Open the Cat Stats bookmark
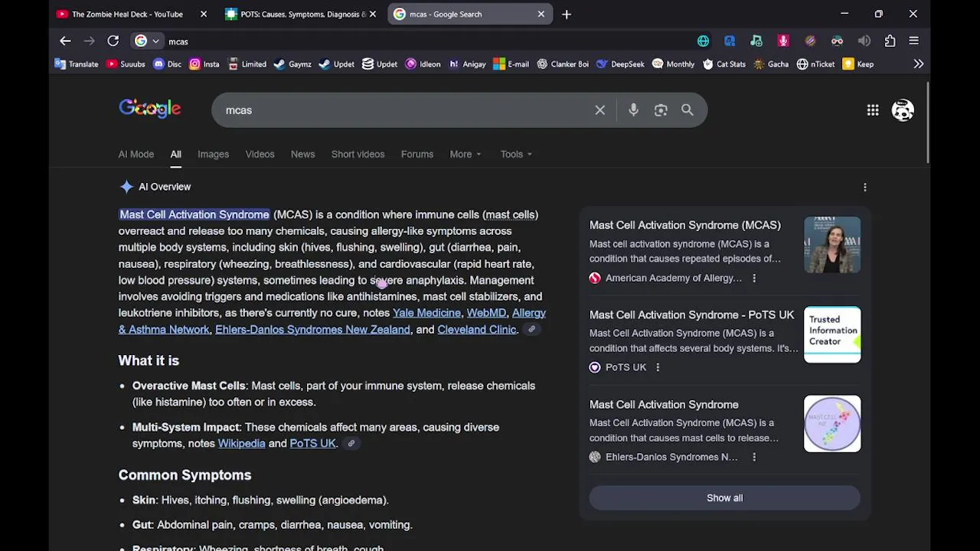Screen dimensions: 980x551 (x=724, y=64)
